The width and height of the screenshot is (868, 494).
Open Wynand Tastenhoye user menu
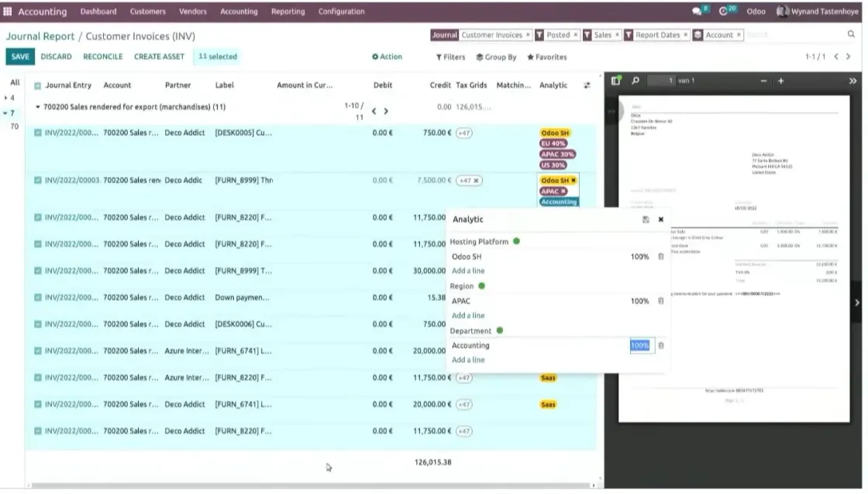(818, 11)
